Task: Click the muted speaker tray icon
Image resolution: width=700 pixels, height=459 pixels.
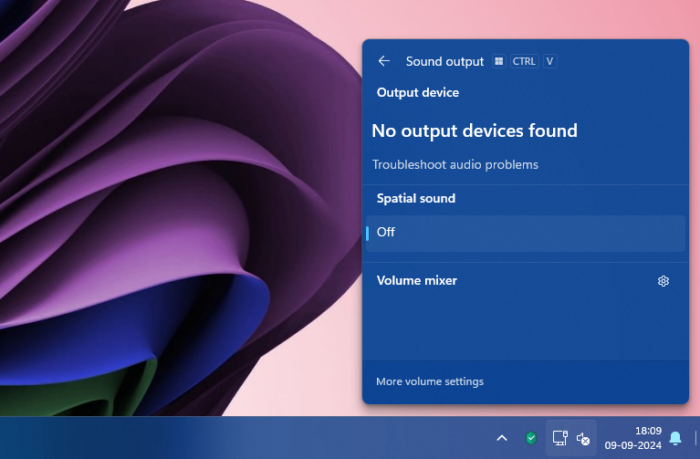Action: pyautogui.click(x=583, y=439)
